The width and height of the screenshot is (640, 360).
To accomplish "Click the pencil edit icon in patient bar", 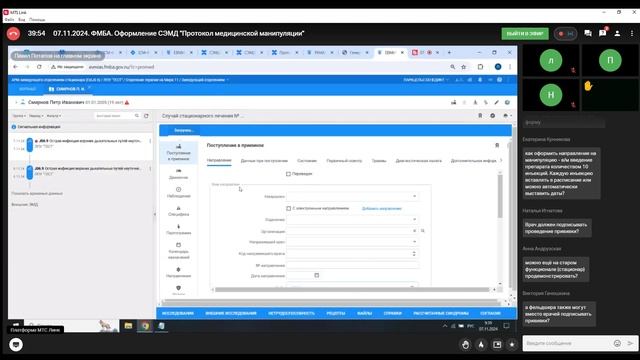I will 496,102.
